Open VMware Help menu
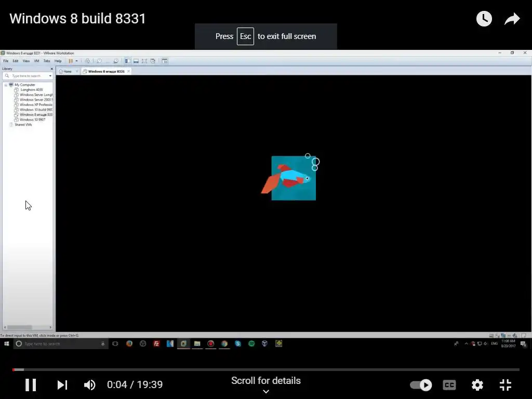This screenshot has height=399, width=532. click(x=58, y=61)
